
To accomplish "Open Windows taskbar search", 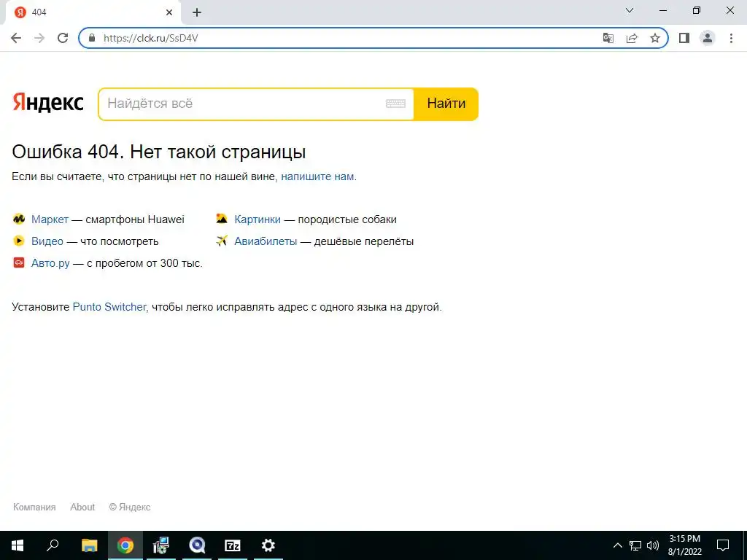I will tap(53, 545).
